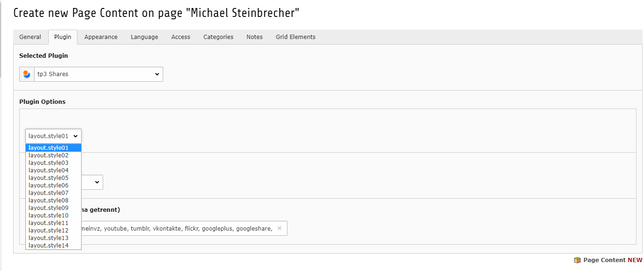This screenshot has height=271, width=644.
Task: Clear the social networks field with the x icon
Action: pos(280,228)
